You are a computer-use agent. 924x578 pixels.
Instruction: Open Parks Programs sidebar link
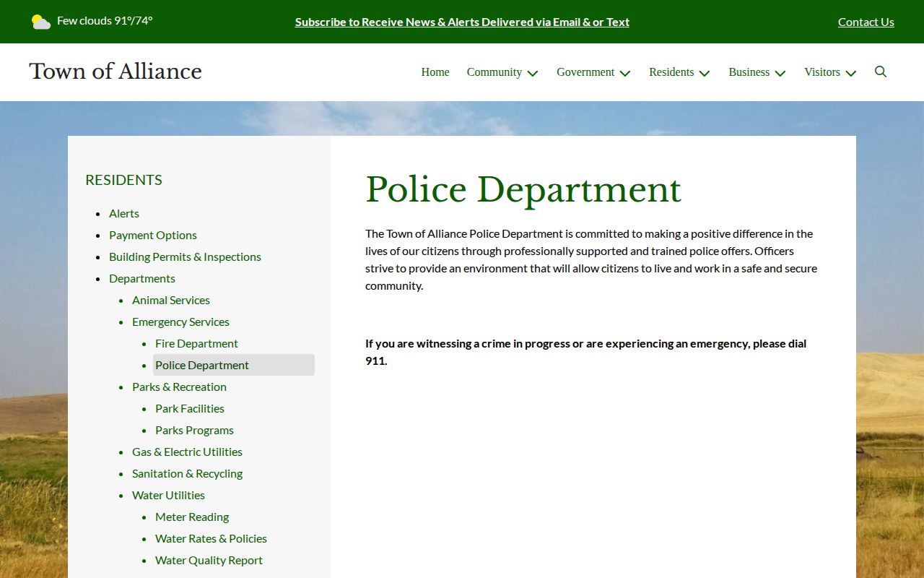coord(194,430)
